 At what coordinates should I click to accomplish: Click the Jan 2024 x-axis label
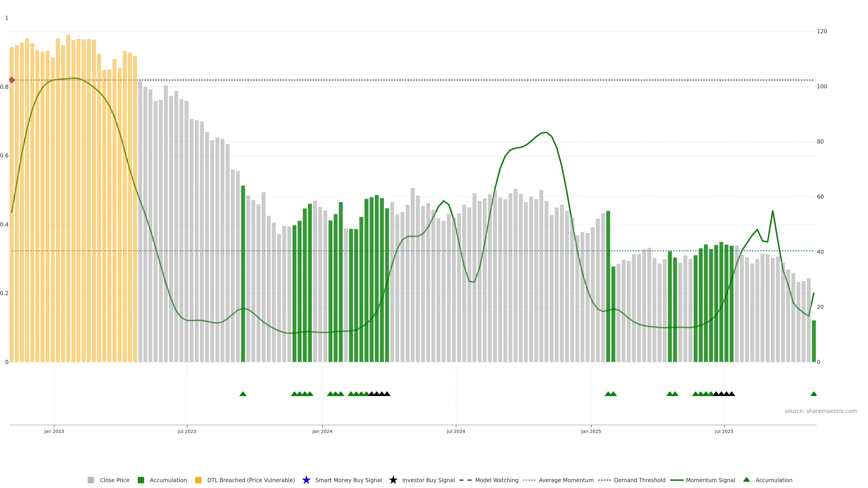click(322, 431)
